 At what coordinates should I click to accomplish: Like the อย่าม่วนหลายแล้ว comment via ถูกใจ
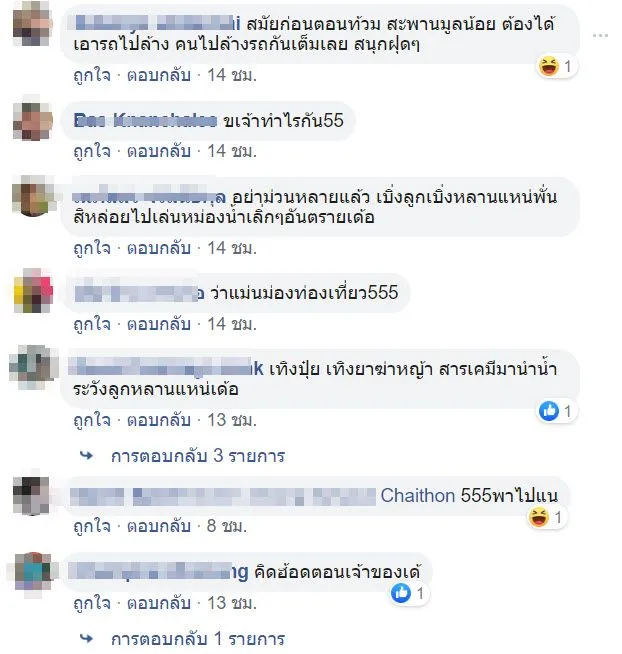point(92,248)
